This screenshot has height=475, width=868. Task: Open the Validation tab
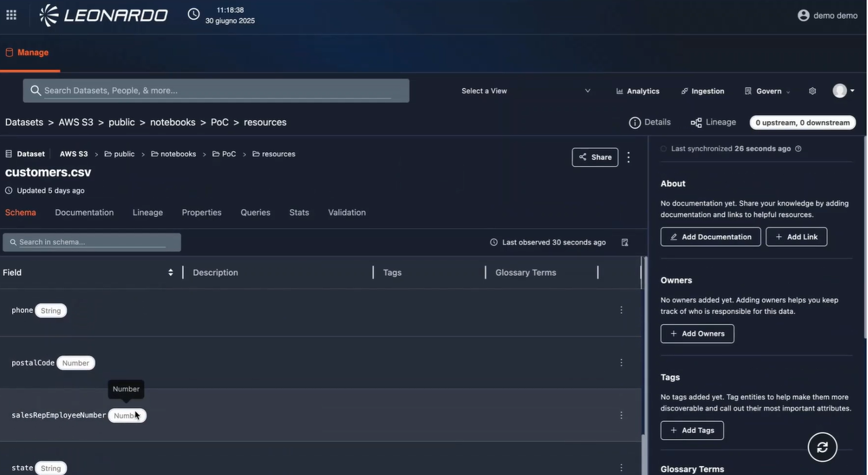tap(347, 212)
